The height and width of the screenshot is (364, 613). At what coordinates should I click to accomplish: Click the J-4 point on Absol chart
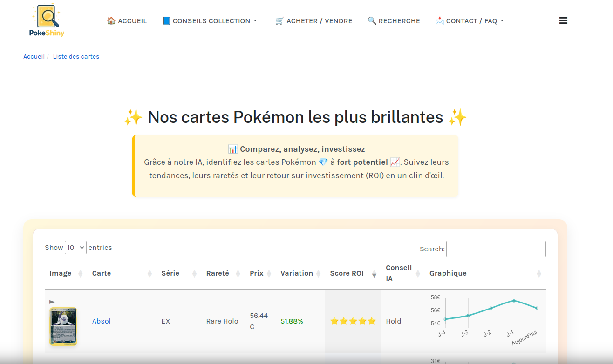pos(445,319)
